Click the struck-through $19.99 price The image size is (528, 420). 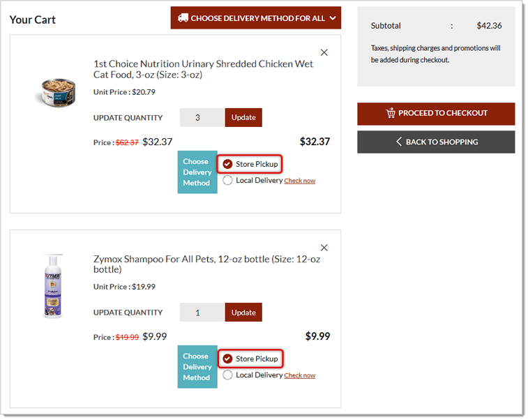tap(127, 337)
